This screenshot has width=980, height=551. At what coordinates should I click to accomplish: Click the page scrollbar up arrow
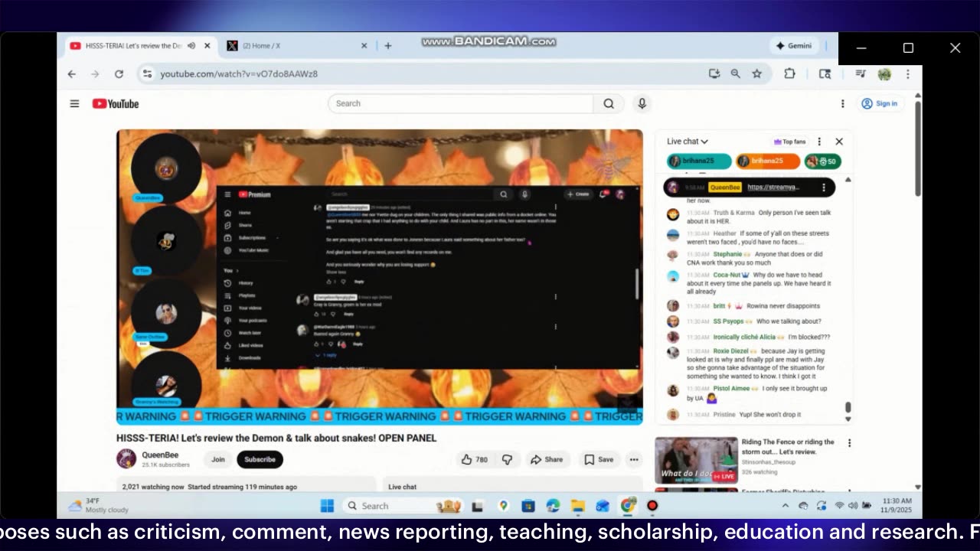pyautogui.click(x=917, y=96)
